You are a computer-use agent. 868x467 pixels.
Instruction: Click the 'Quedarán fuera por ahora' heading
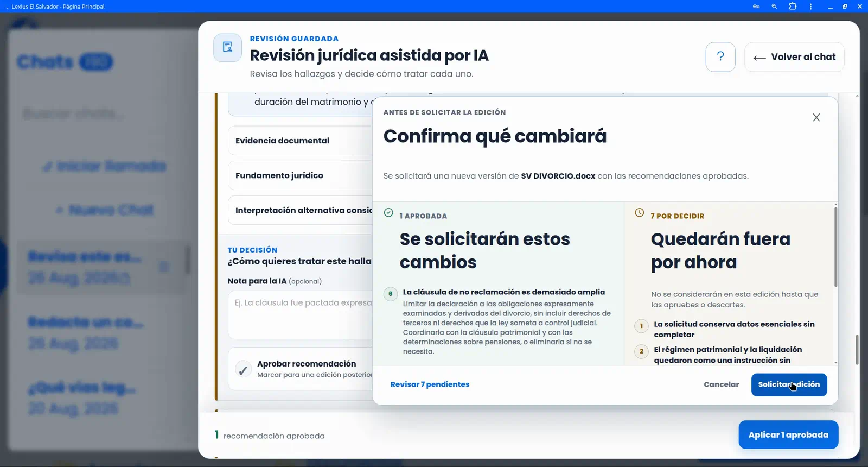coord(720,250)
